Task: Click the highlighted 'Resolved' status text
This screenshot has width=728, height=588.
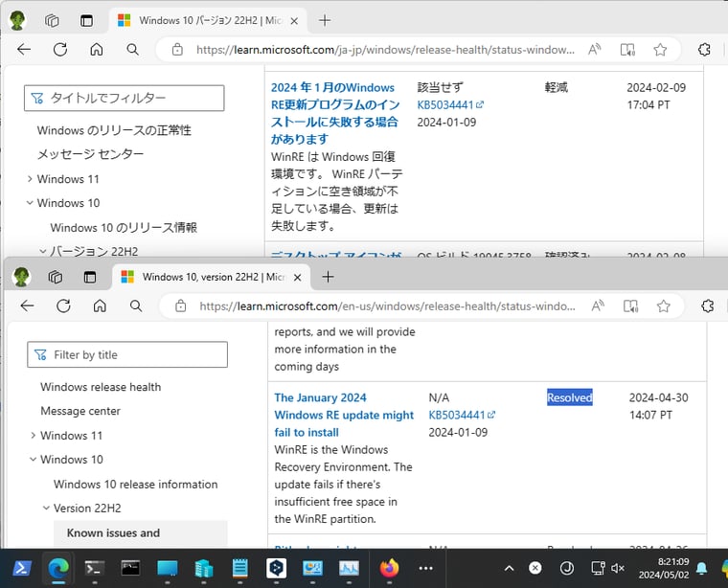Action: (x=570, y=397)
